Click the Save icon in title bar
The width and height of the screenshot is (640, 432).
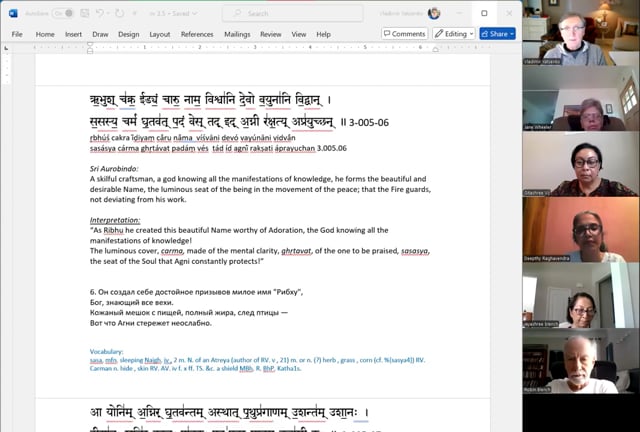click(85, 13)
